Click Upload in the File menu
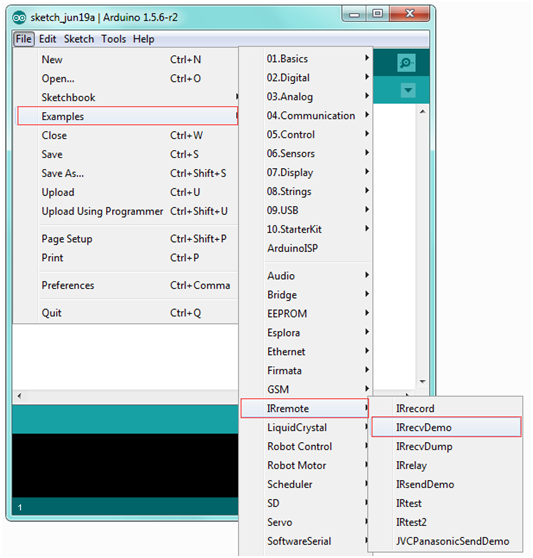 click(x=127, y=192)
